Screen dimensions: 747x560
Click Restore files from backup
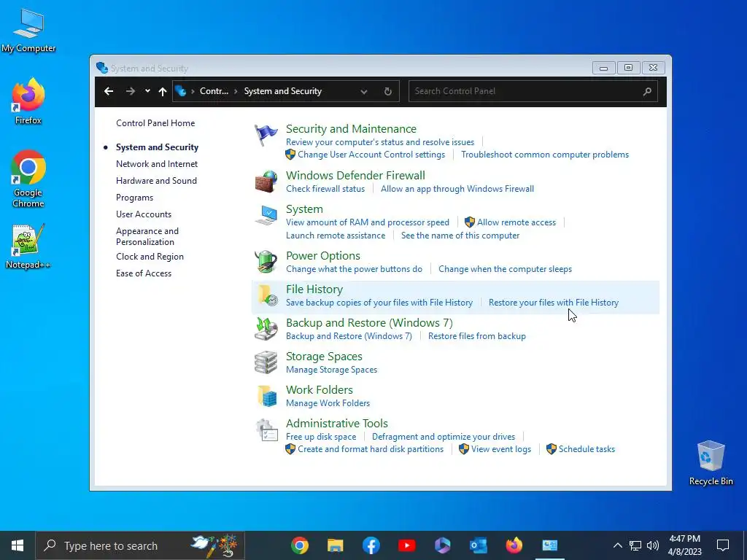[x=476, y=336]
